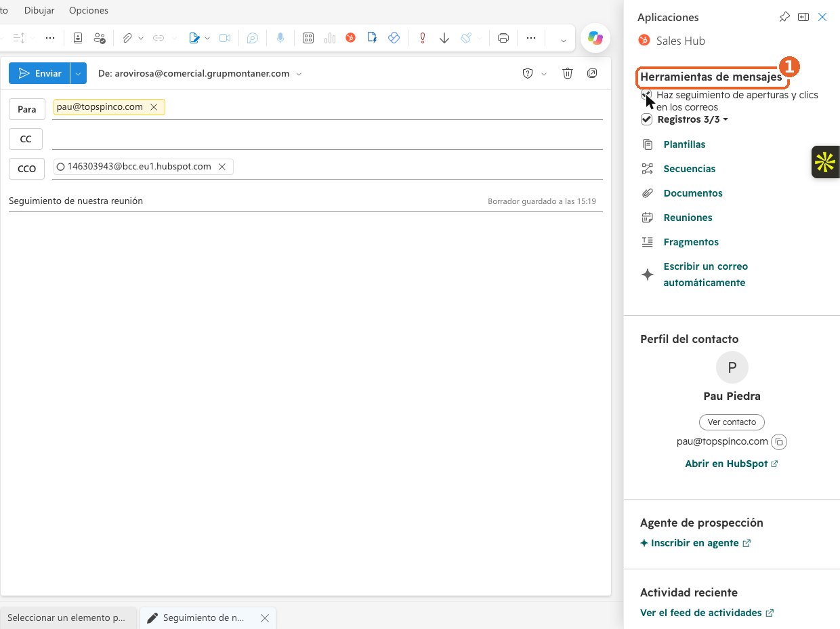Click Ver contacto button
This screenshot has height=629, width=840.
click(x=732, y=422)
